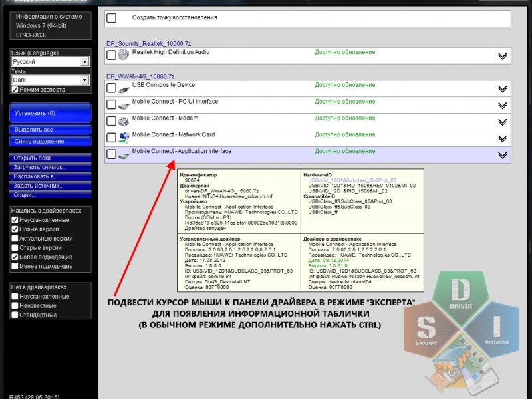Check Неустановленные under Нет в драйверпаках

coord(15,297)
